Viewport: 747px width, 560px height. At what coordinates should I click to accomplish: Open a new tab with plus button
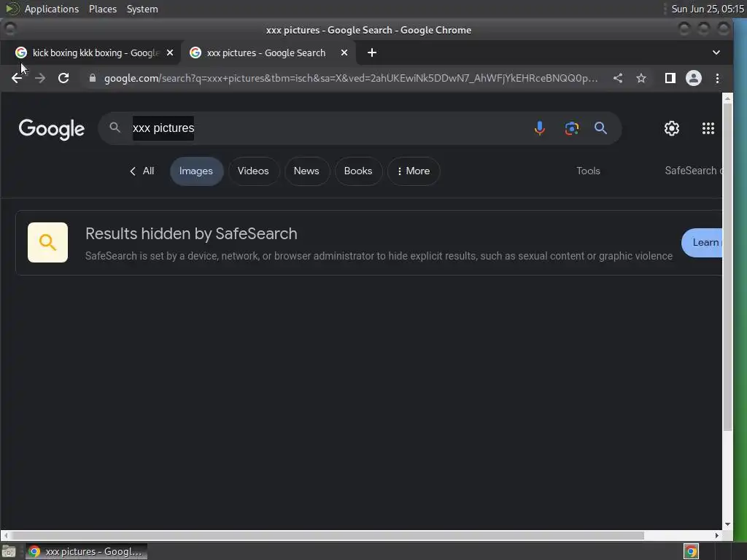coord(372,52)
